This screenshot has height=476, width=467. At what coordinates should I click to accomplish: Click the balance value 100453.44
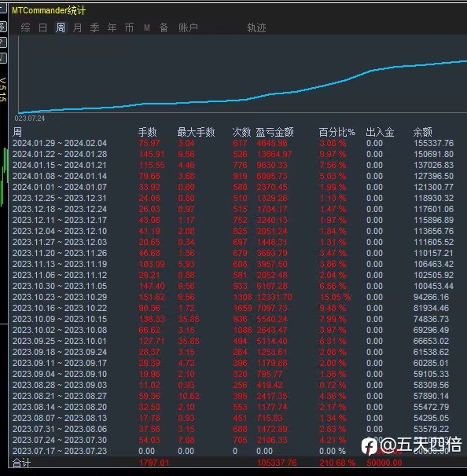pos(433,286)
